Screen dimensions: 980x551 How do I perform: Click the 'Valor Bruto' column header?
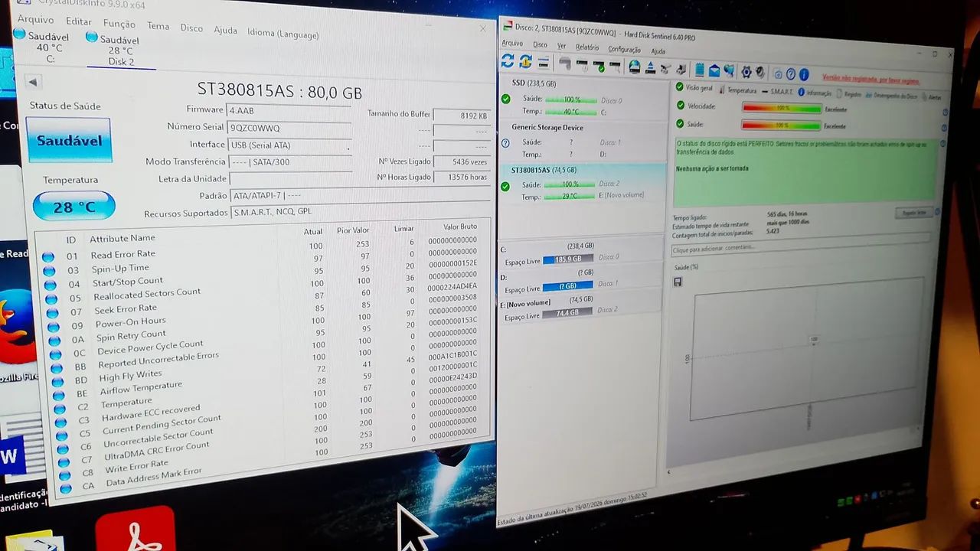[459, 227]
